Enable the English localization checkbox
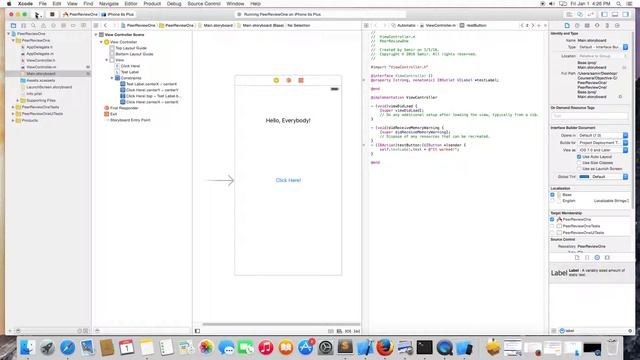The width and height of the screenshot is (640, 360). (552, 201)
